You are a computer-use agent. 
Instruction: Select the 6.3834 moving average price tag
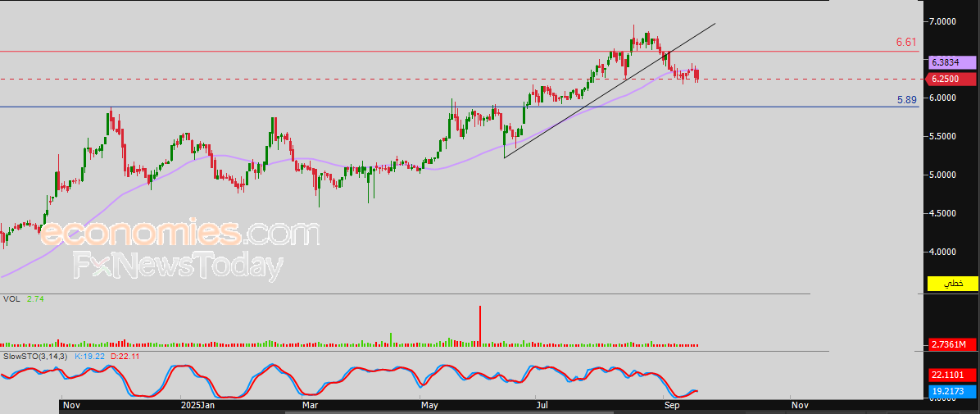pyautogui.click(x=952, y=62)
